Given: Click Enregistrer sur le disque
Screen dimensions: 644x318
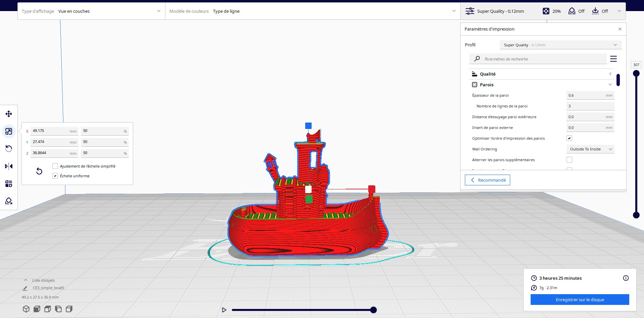Looking at the screenshot, I should click(x=580, y=300).
